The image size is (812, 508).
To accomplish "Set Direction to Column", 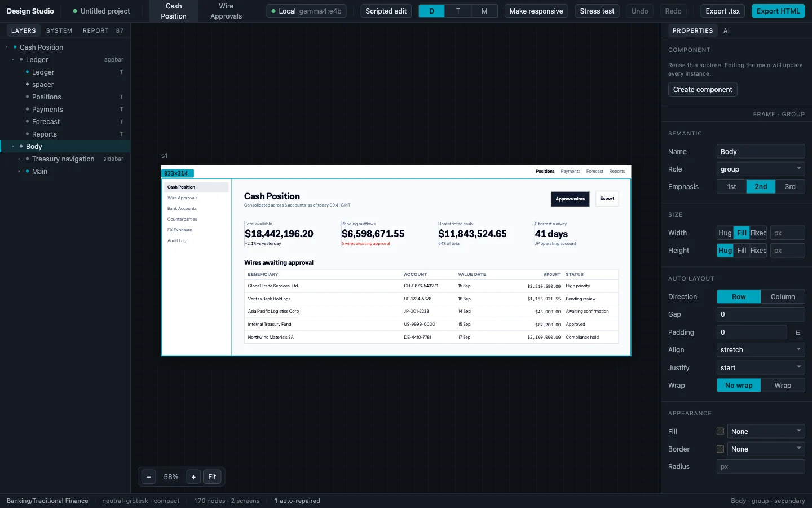I will 783,297.
